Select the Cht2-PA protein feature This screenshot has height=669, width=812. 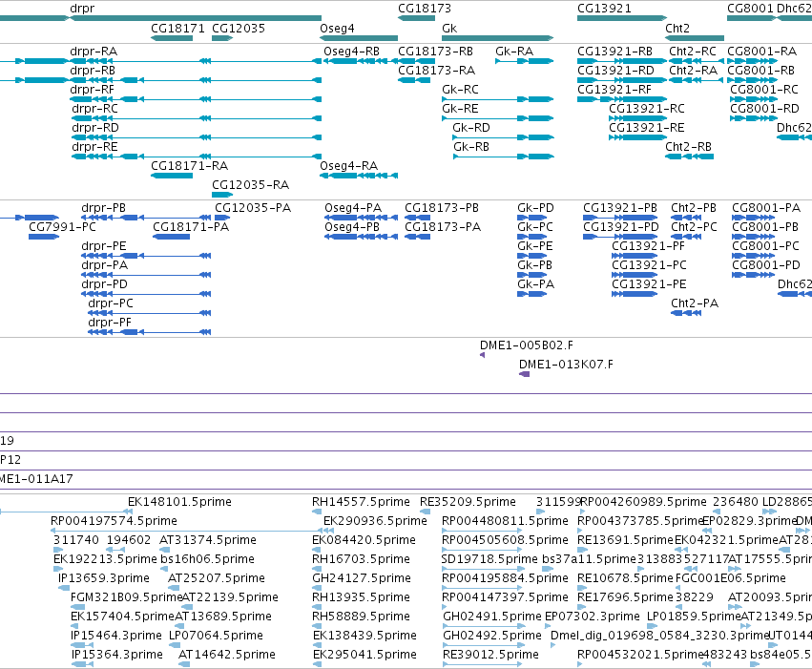[x=686, y=313]
